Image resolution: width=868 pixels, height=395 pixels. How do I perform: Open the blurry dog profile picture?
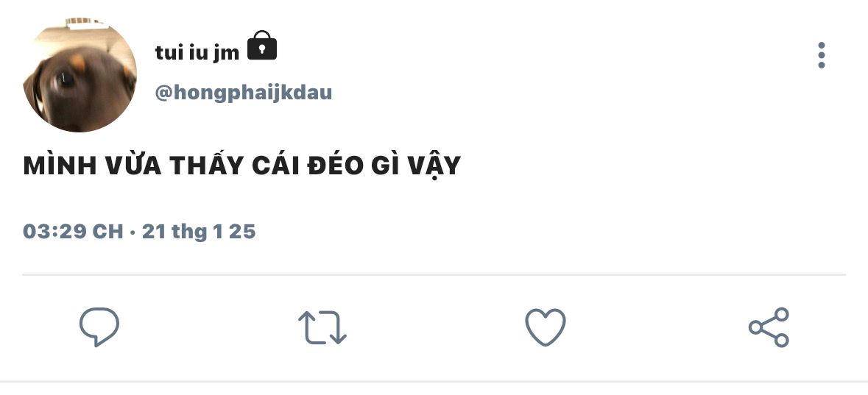tap(80, 75)
